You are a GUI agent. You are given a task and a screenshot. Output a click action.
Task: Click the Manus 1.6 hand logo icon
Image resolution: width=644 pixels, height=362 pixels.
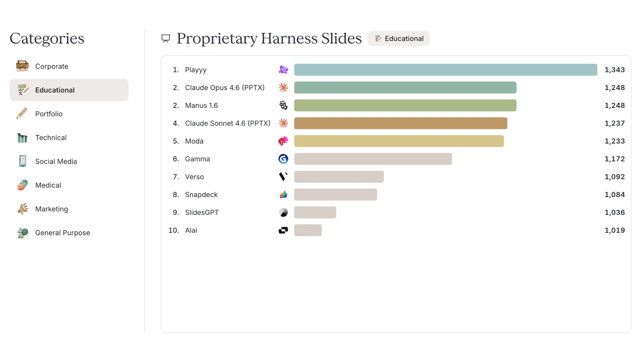283,105
